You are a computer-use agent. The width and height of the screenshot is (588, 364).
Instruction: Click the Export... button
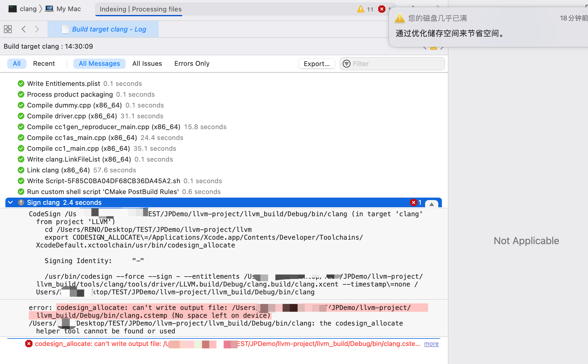317,64
